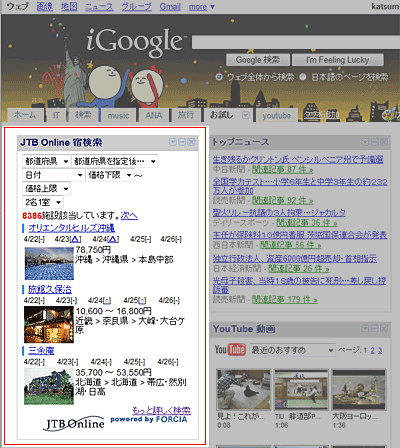
Task: Open the 都道府県 dropdown
Action: click(46, 161)
